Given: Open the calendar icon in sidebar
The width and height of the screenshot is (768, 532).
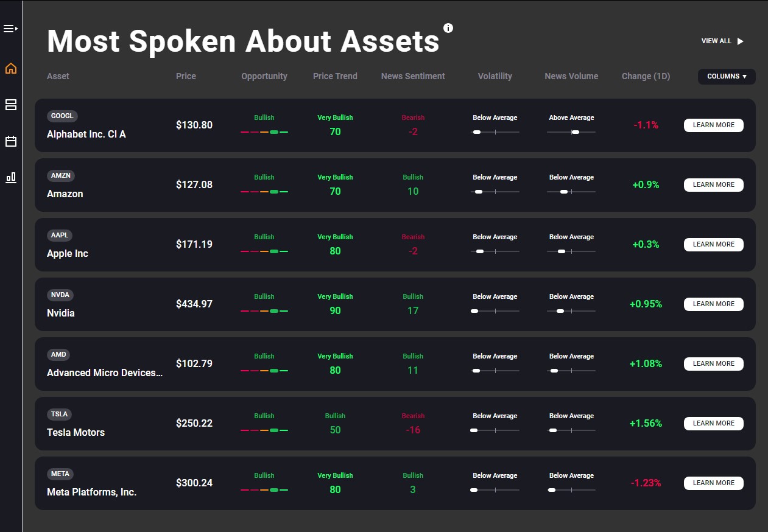Looking at the screenshot, I should [x=10, y=141].
